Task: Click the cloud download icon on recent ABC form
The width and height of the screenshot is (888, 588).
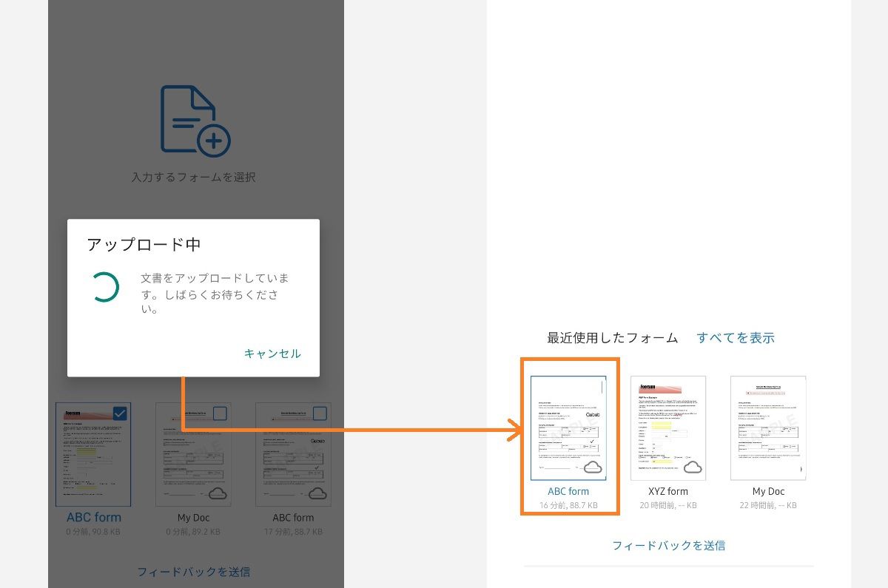Action: (592, 467)
